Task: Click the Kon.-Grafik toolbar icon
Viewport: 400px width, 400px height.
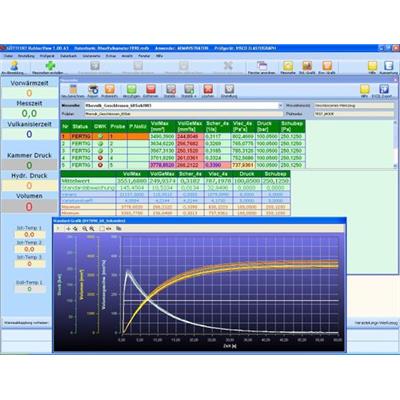Action: pyautogui.click(x=327, y=65)
